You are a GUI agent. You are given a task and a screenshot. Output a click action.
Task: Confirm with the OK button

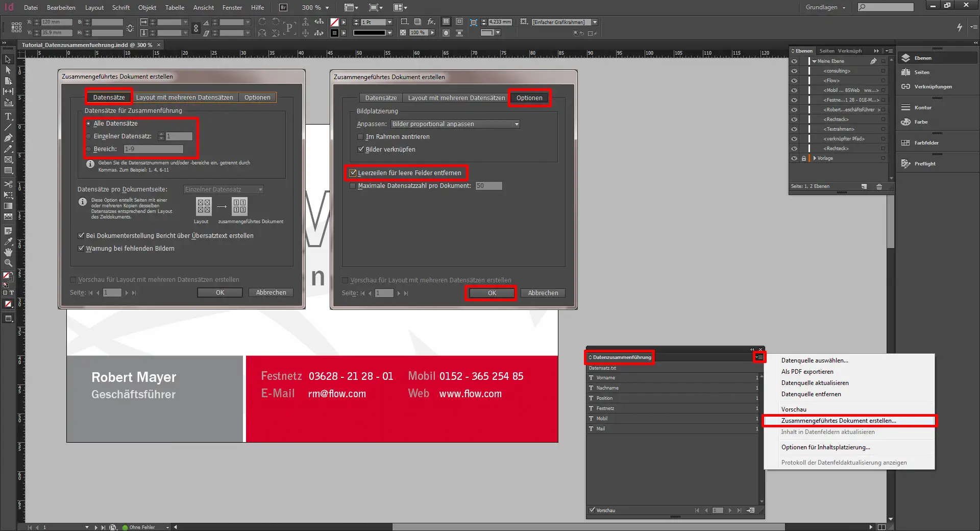click(x=491, y=293)
